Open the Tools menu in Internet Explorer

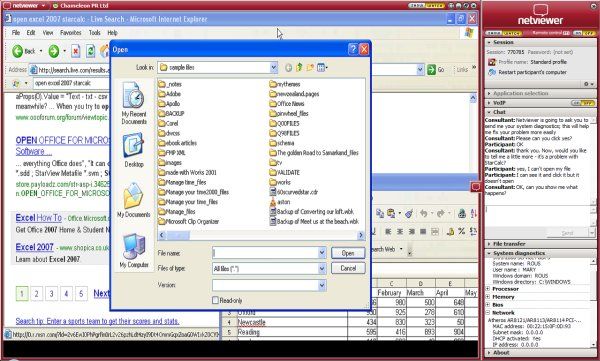(x=95, y=33)
